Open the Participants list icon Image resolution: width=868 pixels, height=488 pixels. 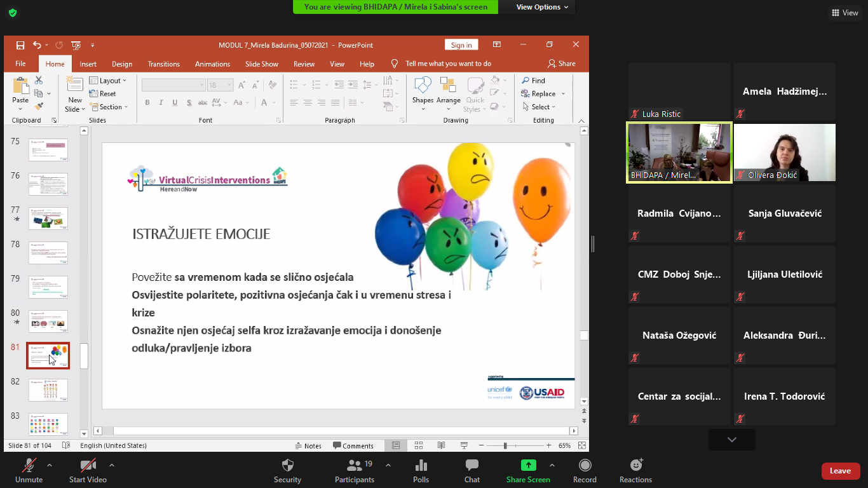(355, 465)
